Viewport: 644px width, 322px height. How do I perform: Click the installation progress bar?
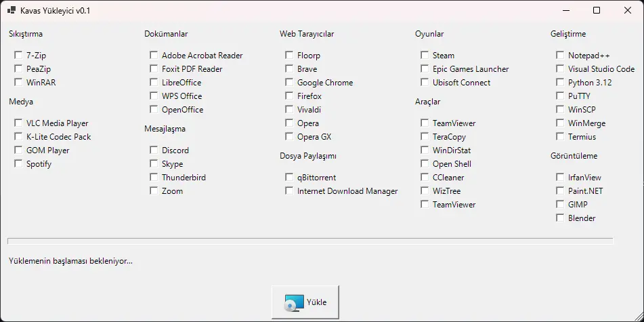pyautogui.click(x=310, y=241)
